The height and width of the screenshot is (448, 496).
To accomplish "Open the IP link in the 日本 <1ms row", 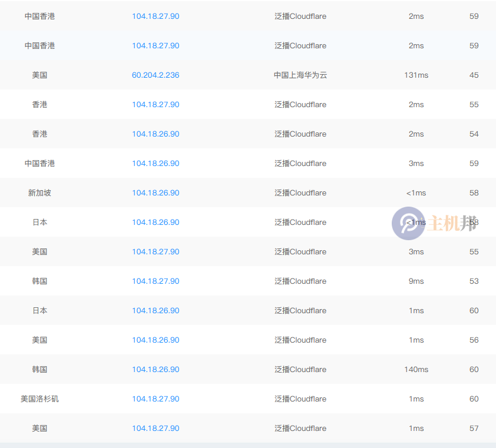I will click(156, 223).
